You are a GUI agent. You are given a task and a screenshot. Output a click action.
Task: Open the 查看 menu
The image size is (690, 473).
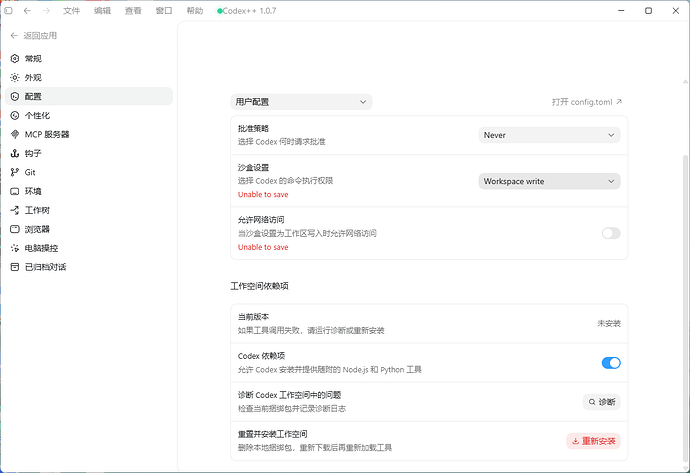pyautogui.click(x=133, y=11)
